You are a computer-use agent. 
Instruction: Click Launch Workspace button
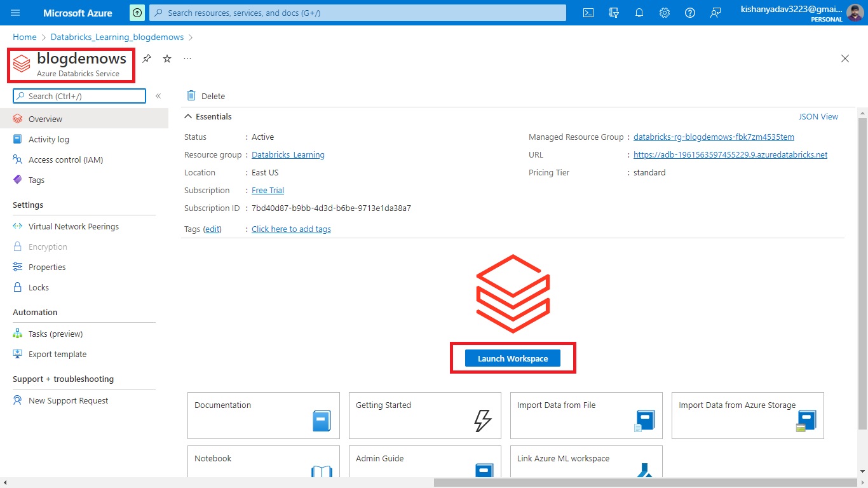click(x=513, y=358)
